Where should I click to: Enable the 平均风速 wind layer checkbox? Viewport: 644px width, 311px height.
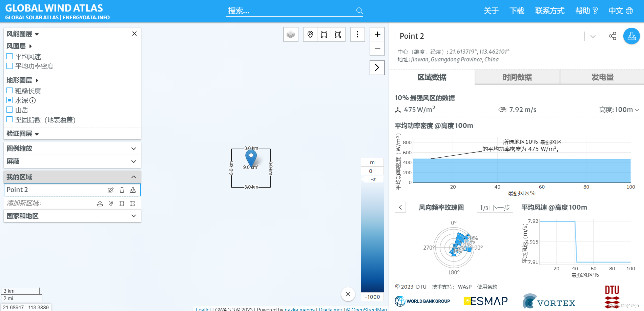9,56
